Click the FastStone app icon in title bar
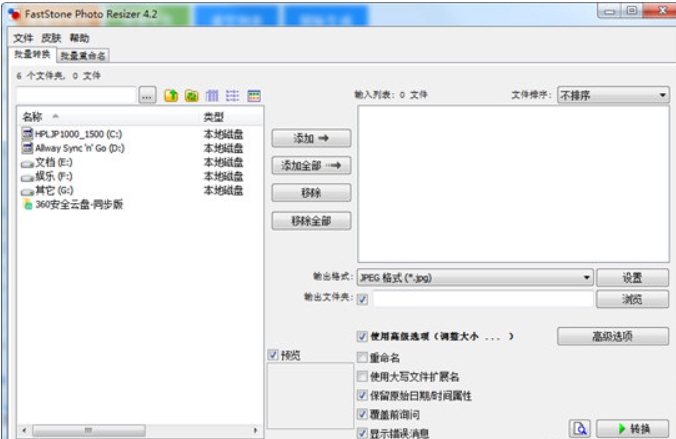Viewport: 676px width, 439px height. click(x=14, y=14)
